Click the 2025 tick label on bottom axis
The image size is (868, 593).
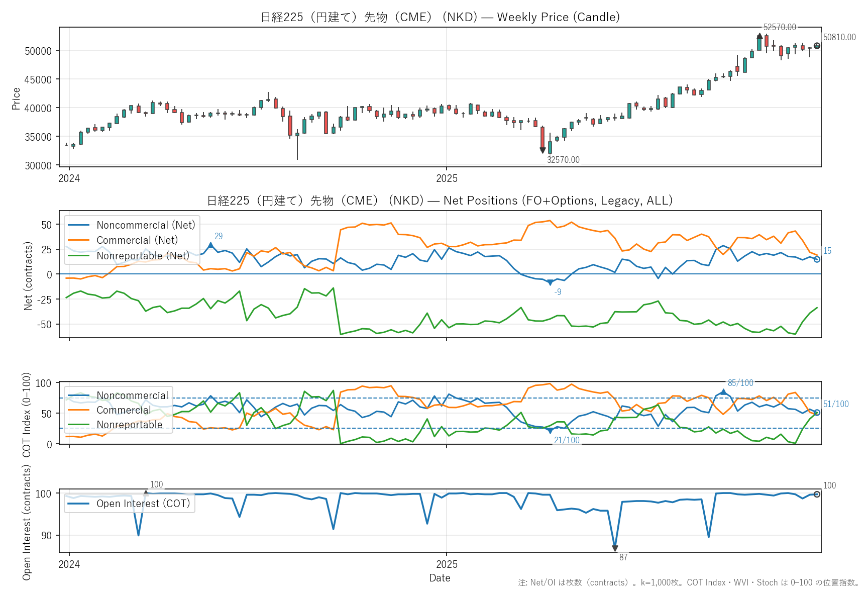pyautogui.click(x=447, y=564)
